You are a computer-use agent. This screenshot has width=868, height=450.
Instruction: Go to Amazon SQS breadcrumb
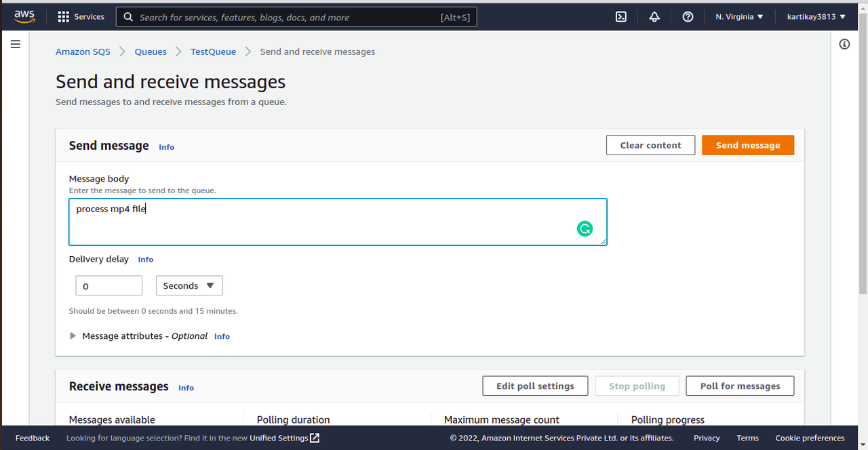coord(83,52)
